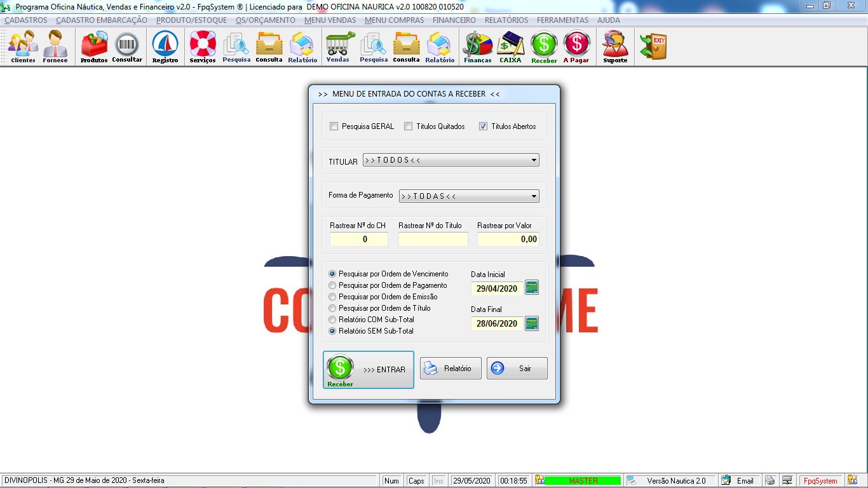
Task: Open the Finanças dollar icon
Action: pos(478,47)
